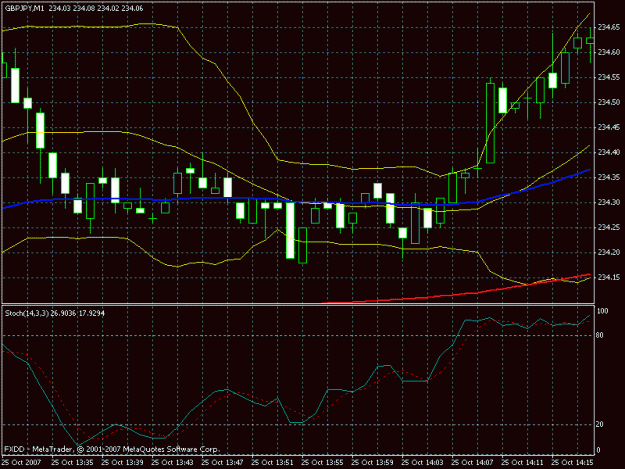Screen dimensions: 625x469
Task: Click the 234.60 price axis label
Action: (609, 52)
